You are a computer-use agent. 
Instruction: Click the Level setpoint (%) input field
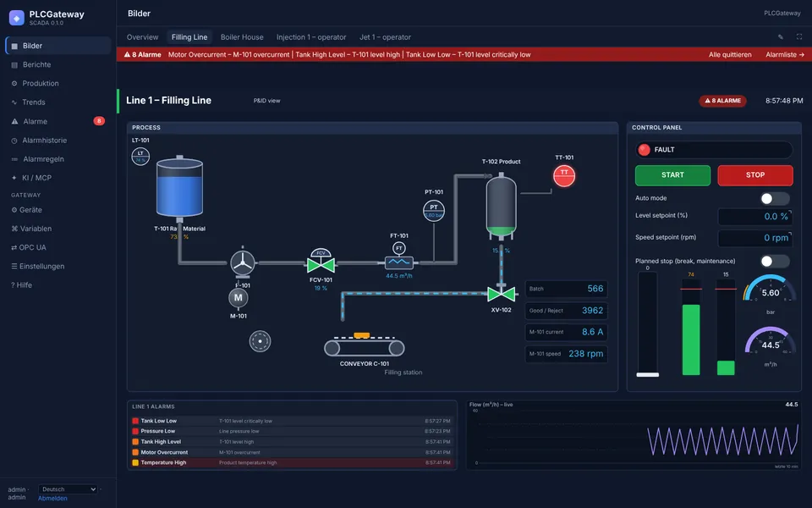[755, 217]
